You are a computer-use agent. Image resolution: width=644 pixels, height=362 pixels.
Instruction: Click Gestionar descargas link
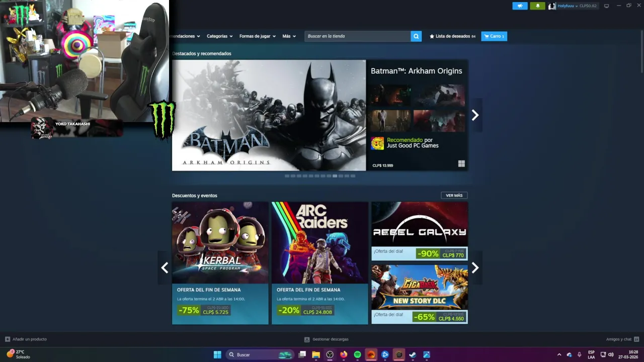point(330,339)
